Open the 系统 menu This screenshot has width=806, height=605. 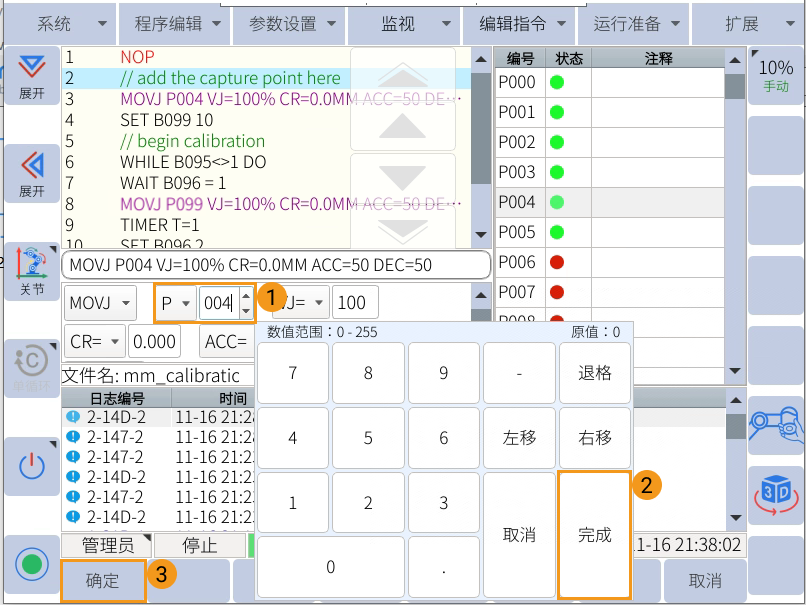point(60,24)
